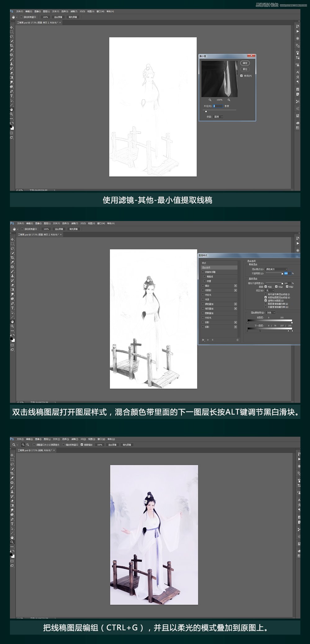Viewport: 310px width, 644px height.
Task: Open the 图层 menu in the 图层样式 window
Action: [x=47, y=223]
